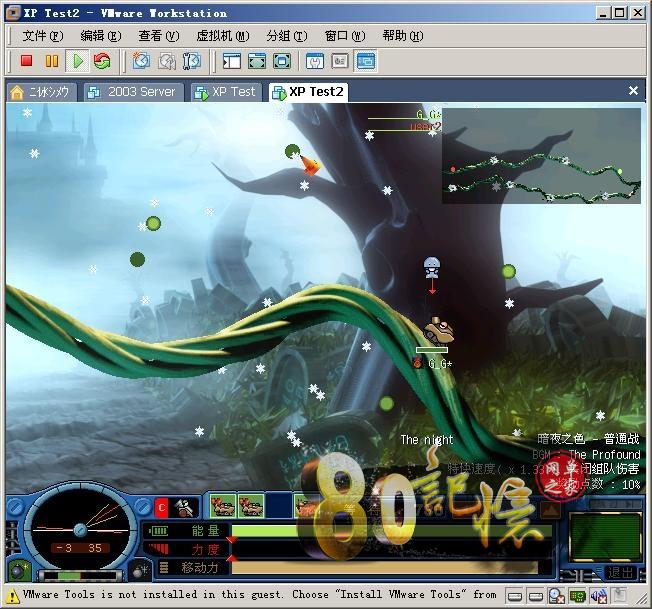Image resolution: width=652 pixels, height=609 pixels.
Task: Switch to the 2003 Server tab
Action: [x=131, y=91]
